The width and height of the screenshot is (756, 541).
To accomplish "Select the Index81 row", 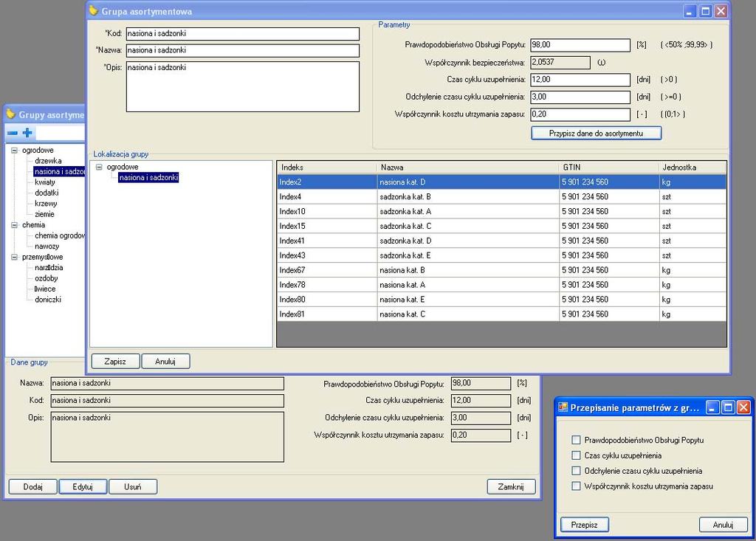I will (x=501, y=314).
